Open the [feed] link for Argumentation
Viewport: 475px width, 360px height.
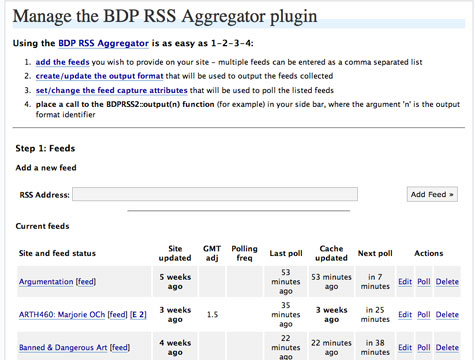pyautogui.click(x=86, y=282)
